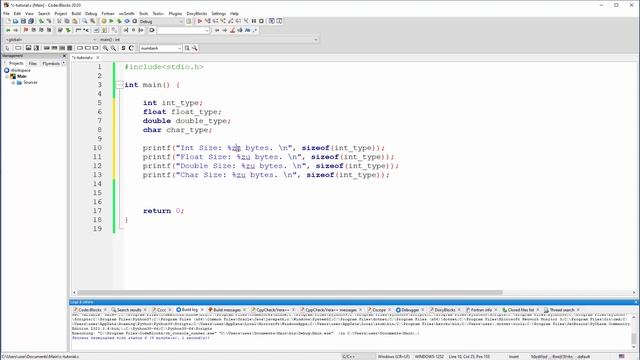Open the global scope dropdown

click(51, 40)
